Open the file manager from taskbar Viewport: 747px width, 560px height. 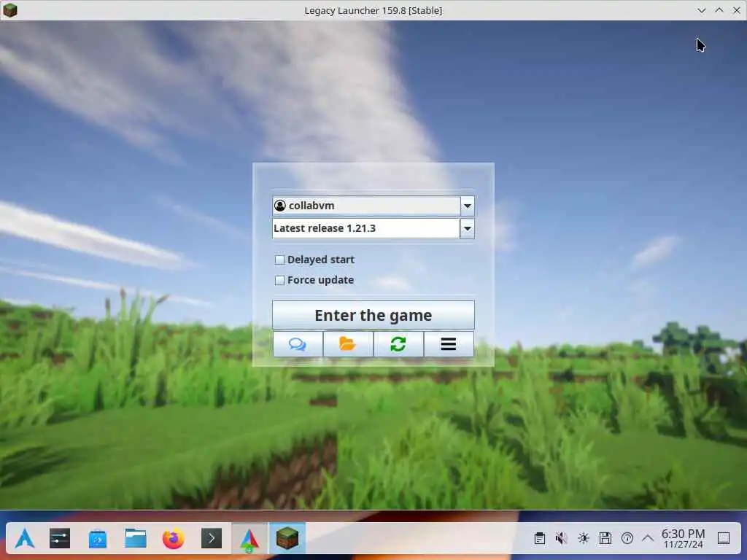[136, 539]
